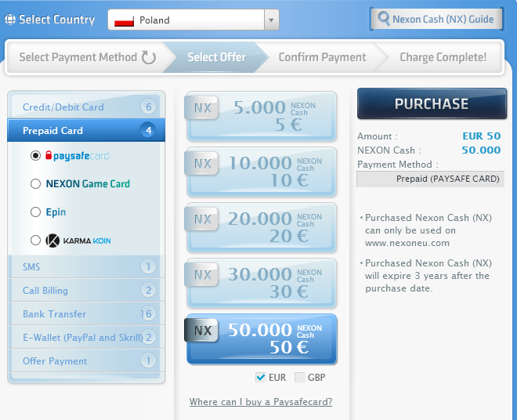Click the Amount : label
517x420 pixels.
point(378,136)
